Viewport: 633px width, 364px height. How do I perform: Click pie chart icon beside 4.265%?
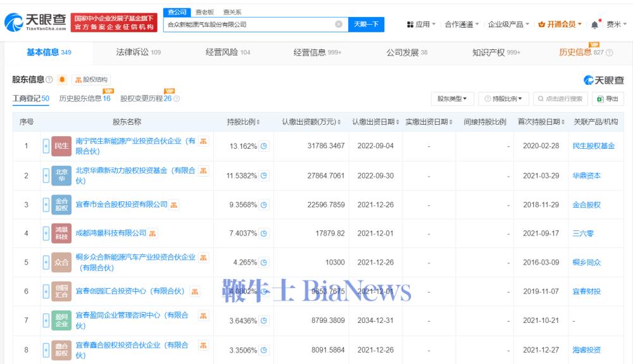tap(263, 262)
